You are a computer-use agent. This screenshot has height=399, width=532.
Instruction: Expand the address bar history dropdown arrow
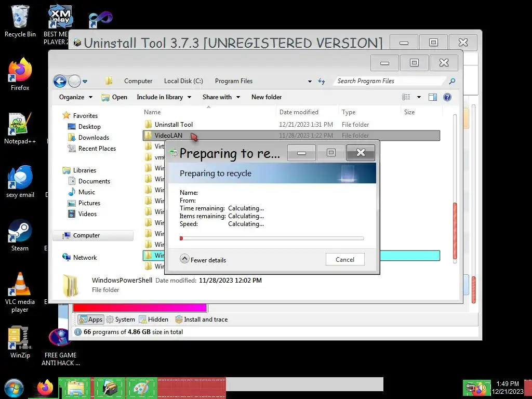pyautogui.click(x=310, y=82)
